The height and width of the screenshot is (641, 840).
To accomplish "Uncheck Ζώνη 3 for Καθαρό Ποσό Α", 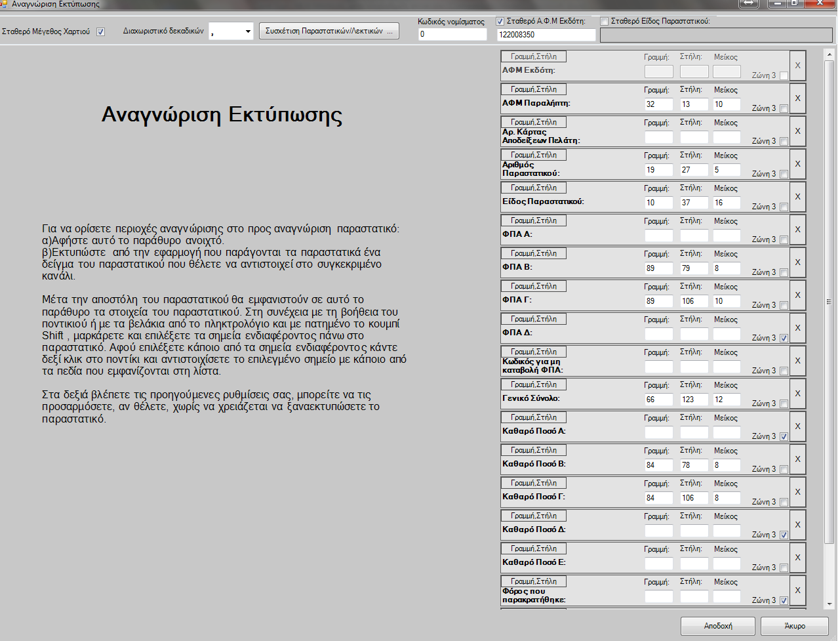I will [784, 436].
